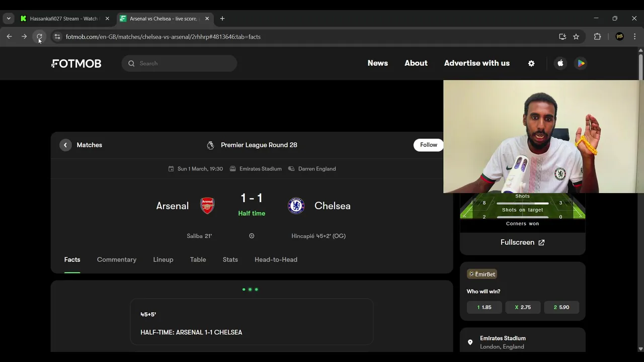Click the Arsenal club crest

click(207, 206)
